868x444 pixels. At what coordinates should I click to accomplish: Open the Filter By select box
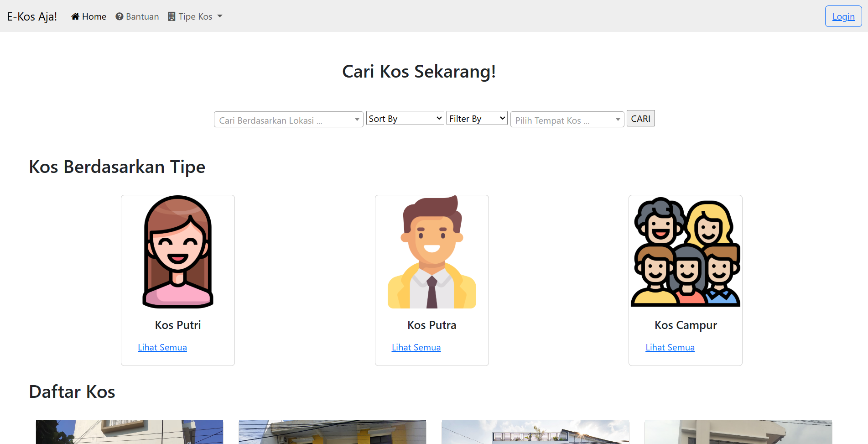[477, 119]
